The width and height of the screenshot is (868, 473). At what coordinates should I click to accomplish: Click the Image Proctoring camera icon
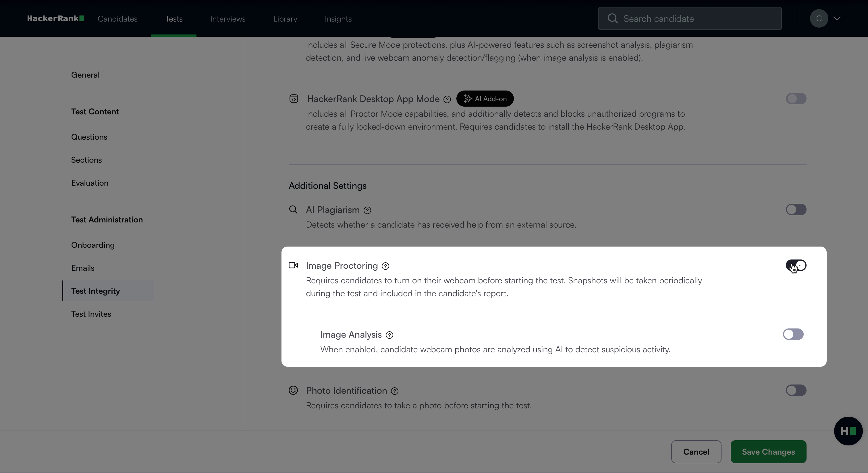pyautogui.click(x=294, y=266)
